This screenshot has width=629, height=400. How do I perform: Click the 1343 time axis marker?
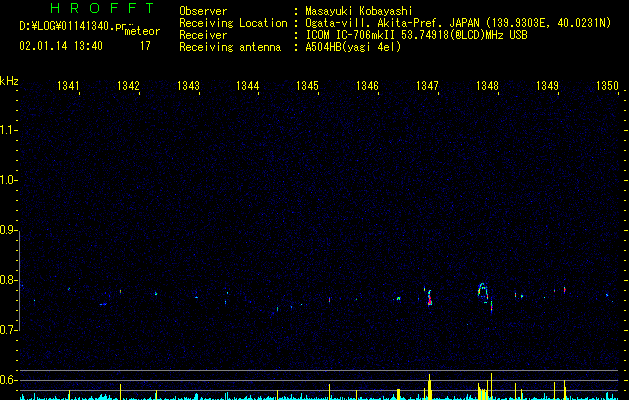pyautogui.click(x=188, y=86)
